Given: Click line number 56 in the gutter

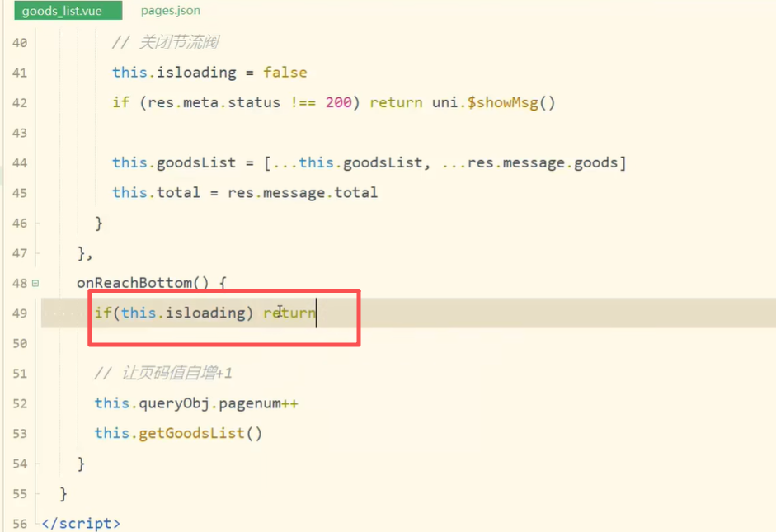Looking at the screenshot, I should [20, 524].
